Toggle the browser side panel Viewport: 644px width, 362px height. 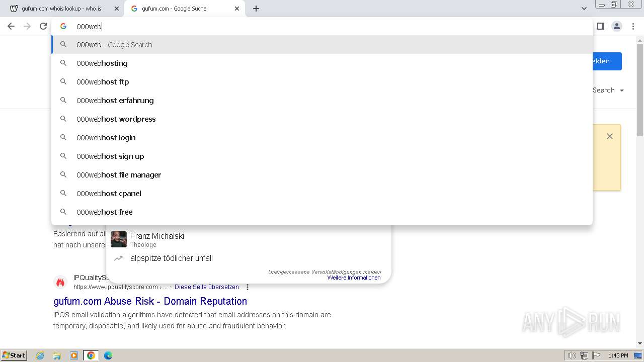(601, 26)
